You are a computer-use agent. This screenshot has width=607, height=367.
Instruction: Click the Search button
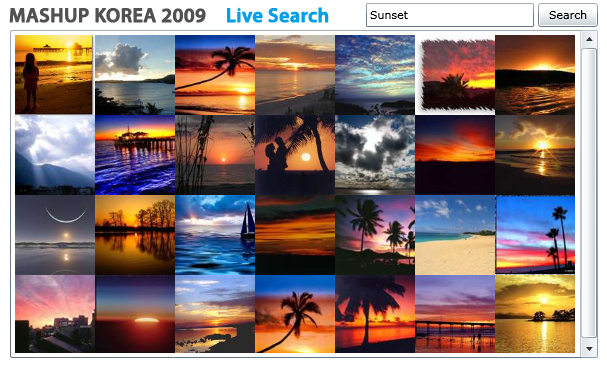click(568, 15)
